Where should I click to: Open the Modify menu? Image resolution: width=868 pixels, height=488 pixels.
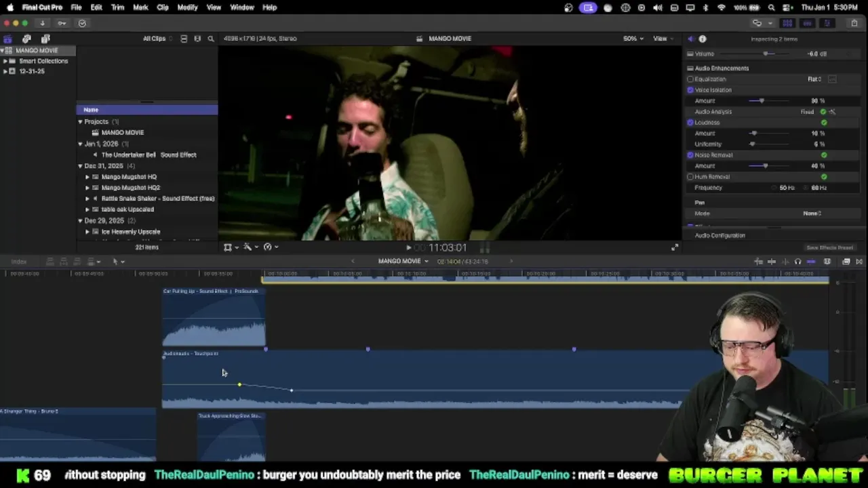point(187,7)
